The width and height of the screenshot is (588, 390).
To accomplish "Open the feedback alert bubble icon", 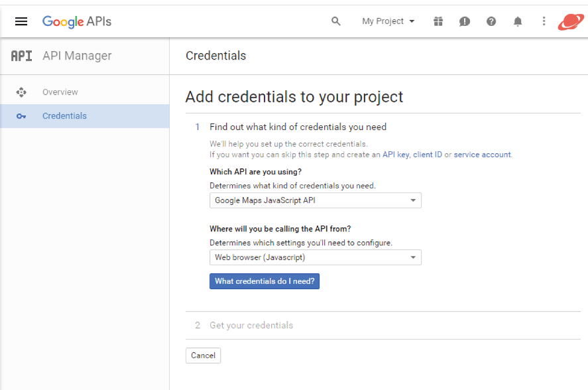I will point(464,21).
